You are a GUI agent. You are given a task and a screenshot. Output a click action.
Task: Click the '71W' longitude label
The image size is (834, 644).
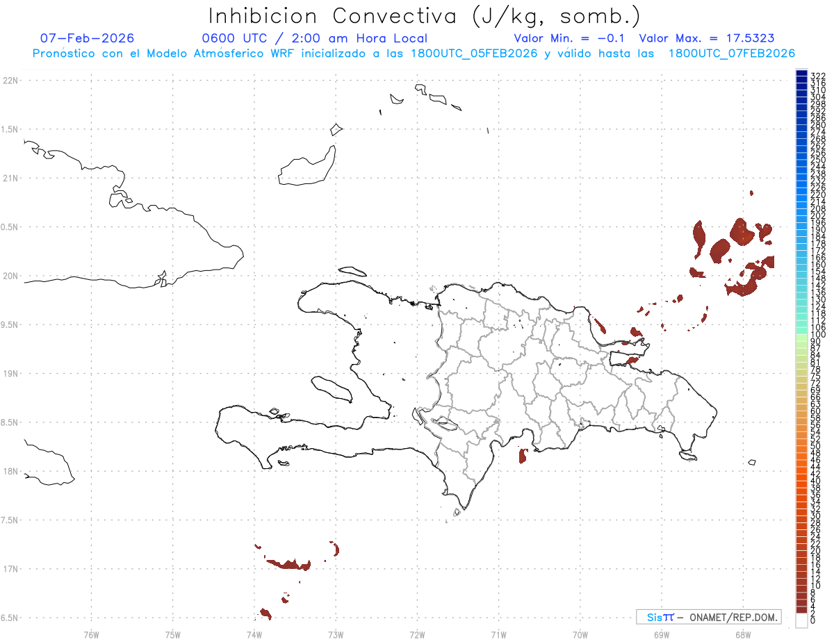[x=498, y=634]
